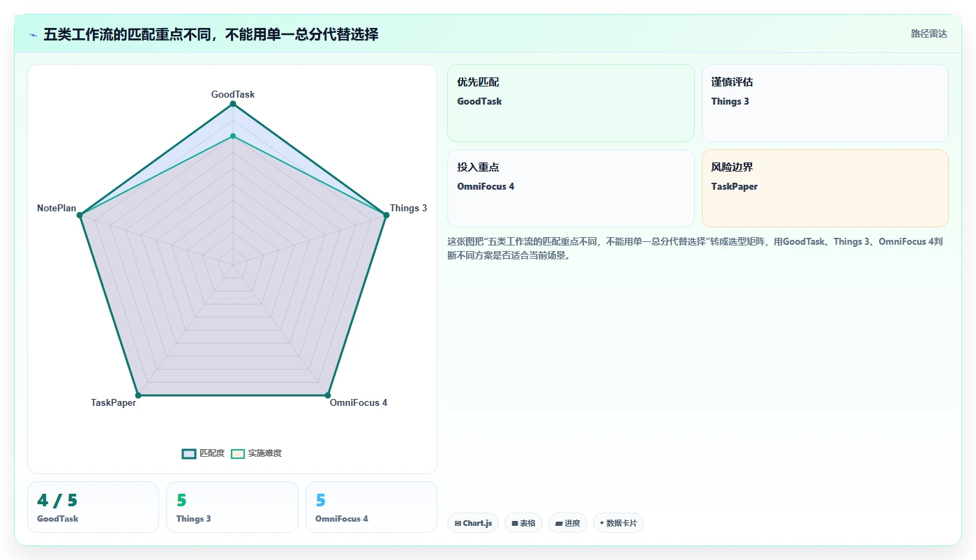Screen dimensions: 976x560
Task: Select the 进度 tag chip
Action: (568, 523)
